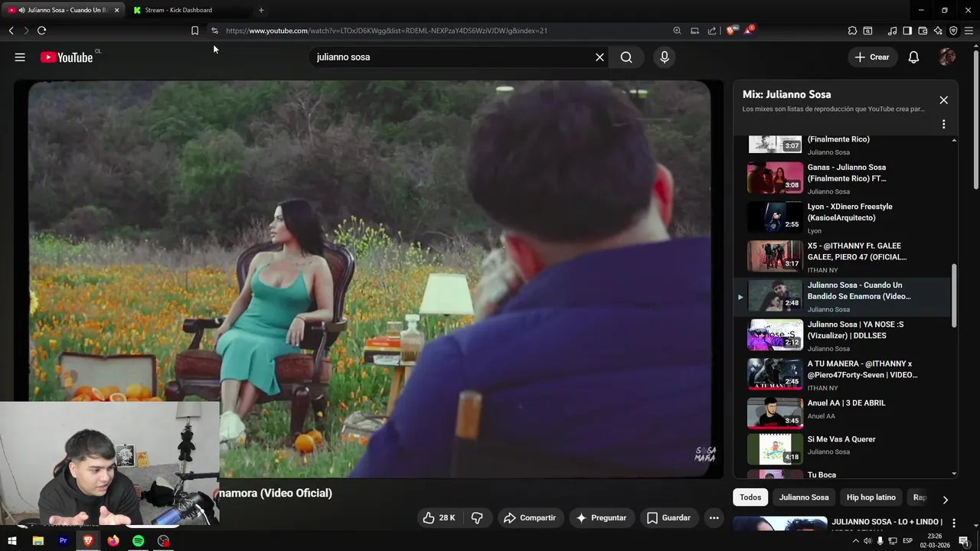Open Brave Rewards triangle icon
This screenshot has width=980, height=551.
[x=749, y=31]
